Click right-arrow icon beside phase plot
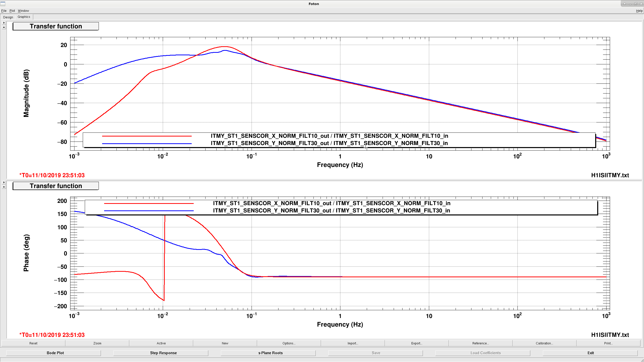Image resolution: width=644 pixels, height=362 pixels. (x=4, y=183)
